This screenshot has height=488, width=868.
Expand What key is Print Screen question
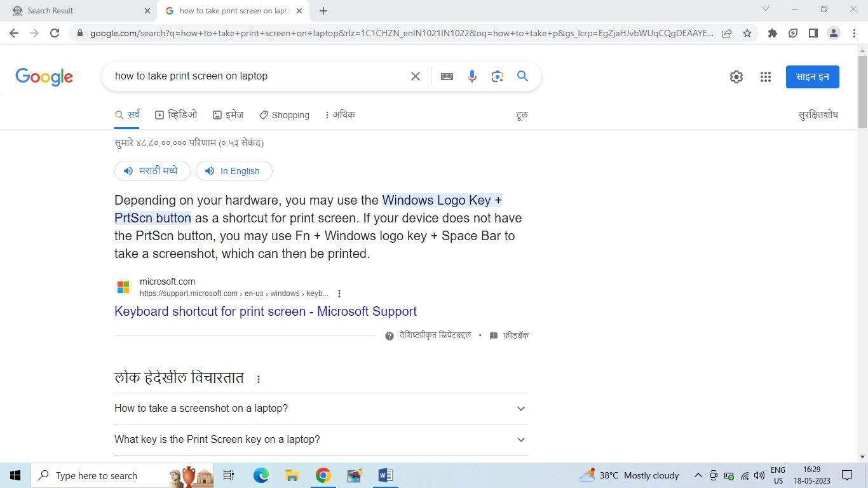(322, 440)
